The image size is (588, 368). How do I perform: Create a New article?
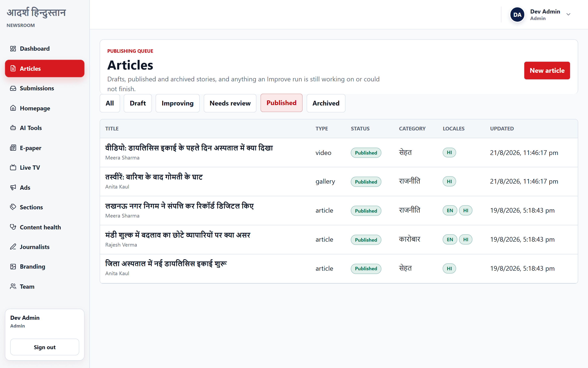[547, 71]
